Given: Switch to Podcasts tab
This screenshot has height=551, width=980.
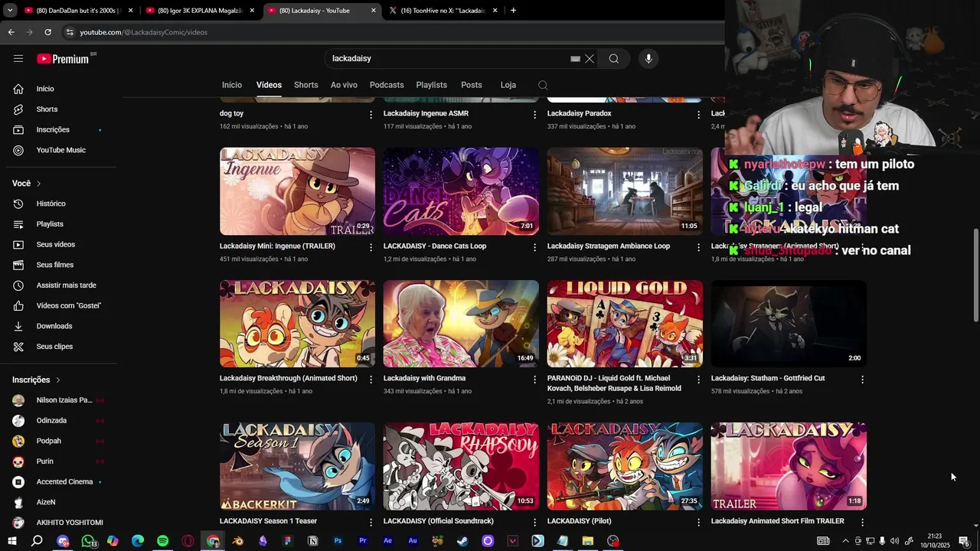Looking at the screenshot, I should tap(387, 85).
